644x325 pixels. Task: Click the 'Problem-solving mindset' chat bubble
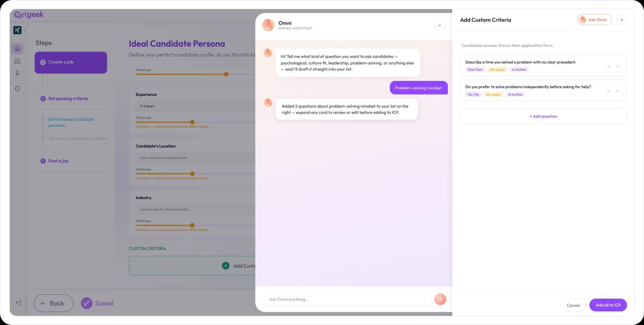pos(418,88)
